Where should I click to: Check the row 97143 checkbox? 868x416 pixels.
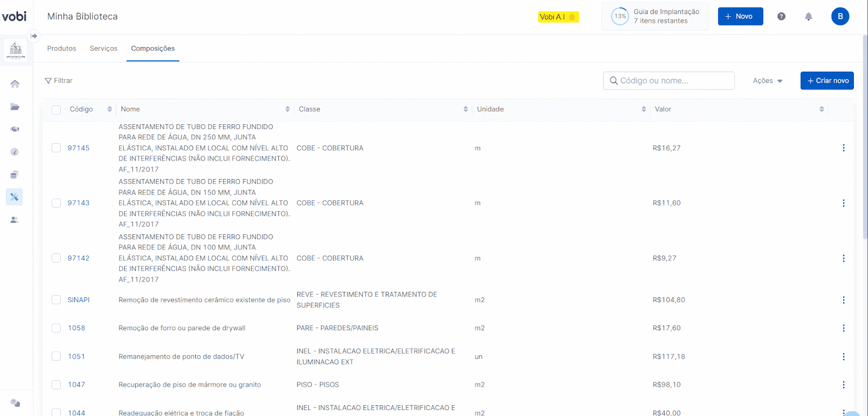(x=56, y=203)
